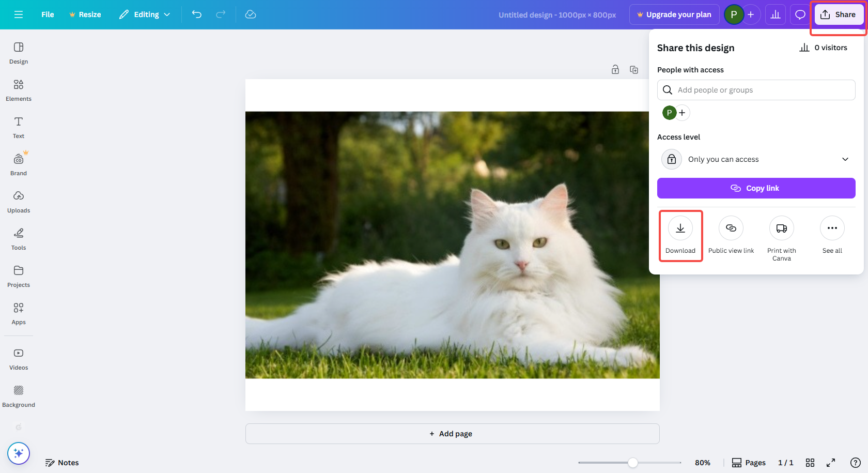
Task: Open the Resize option
Action: tap(85, 14)
